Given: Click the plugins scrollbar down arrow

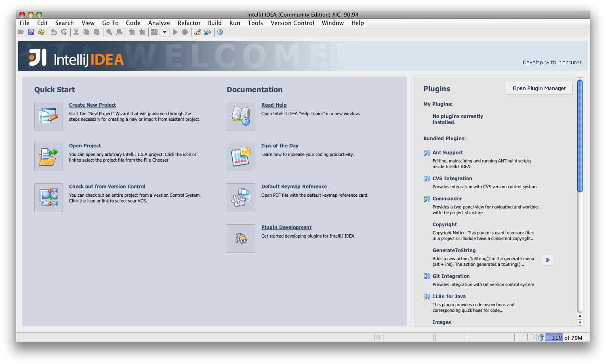Looking at the screenshot, I should click(x=580, y=323).
